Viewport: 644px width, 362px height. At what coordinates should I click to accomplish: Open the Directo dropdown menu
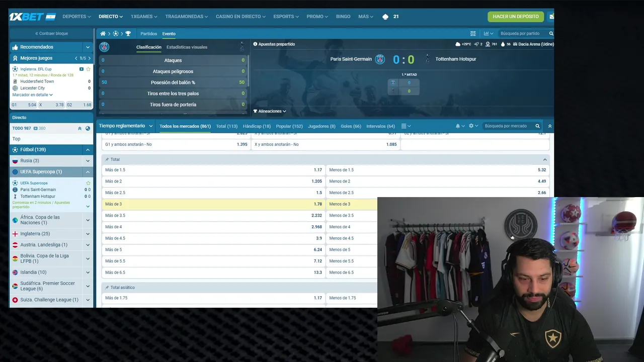111,17
